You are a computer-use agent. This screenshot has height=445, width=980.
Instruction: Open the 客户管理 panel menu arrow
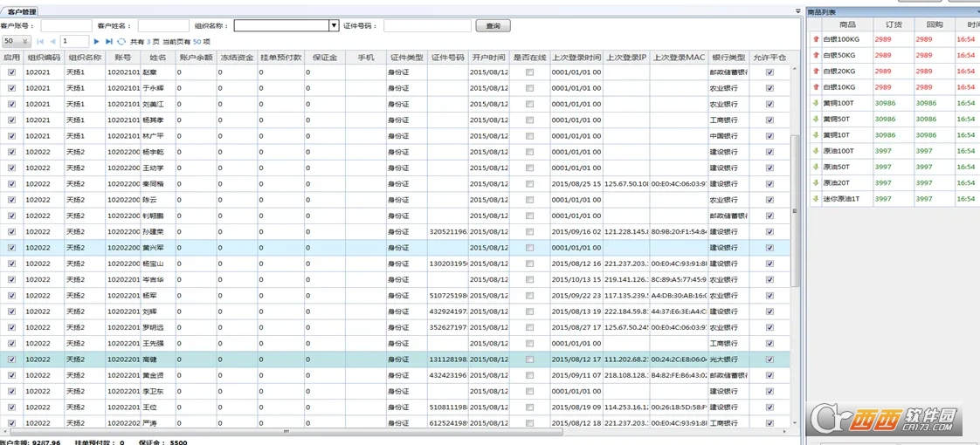[x=797, y=11]
